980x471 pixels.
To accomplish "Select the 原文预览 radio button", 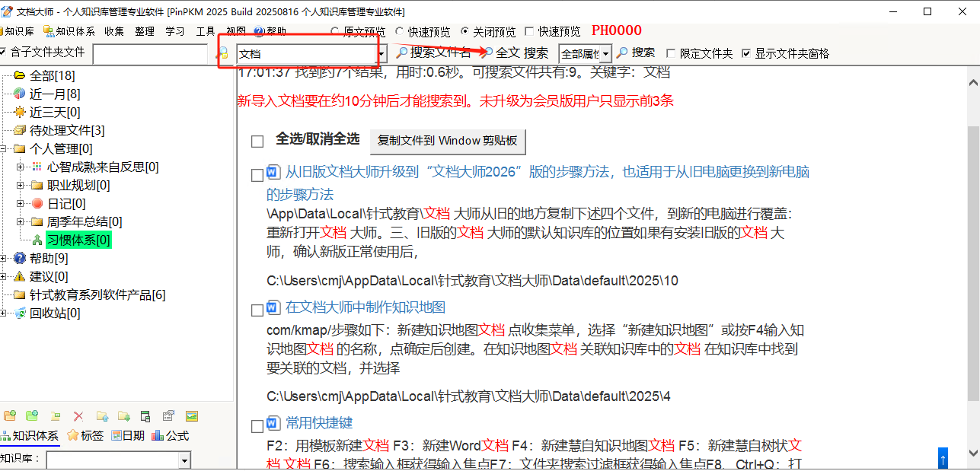I will pyautogui.click(x=335, y=32).
